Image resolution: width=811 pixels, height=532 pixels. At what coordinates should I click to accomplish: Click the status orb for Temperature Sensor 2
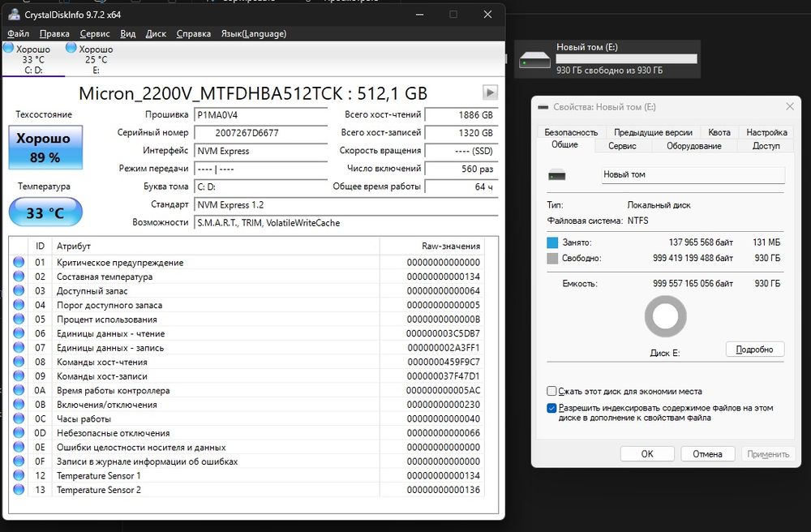click(19, 490)
